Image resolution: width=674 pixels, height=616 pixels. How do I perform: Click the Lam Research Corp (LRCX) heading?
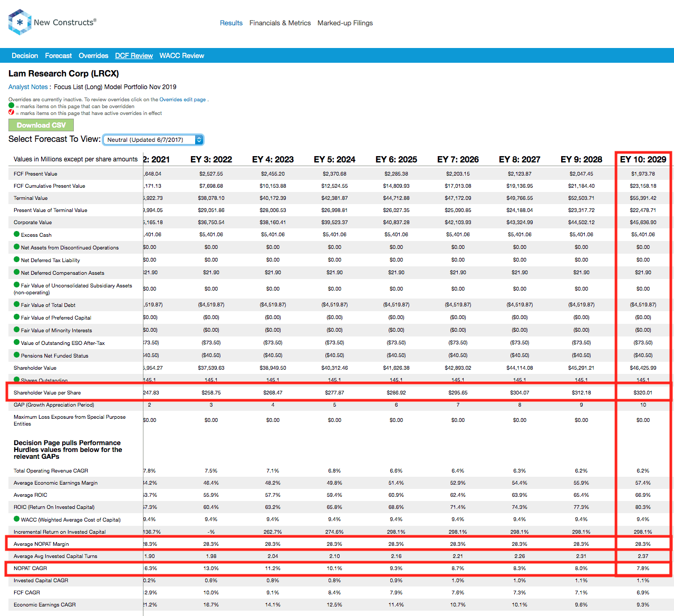pyautogui.click(x=64, y=73)
